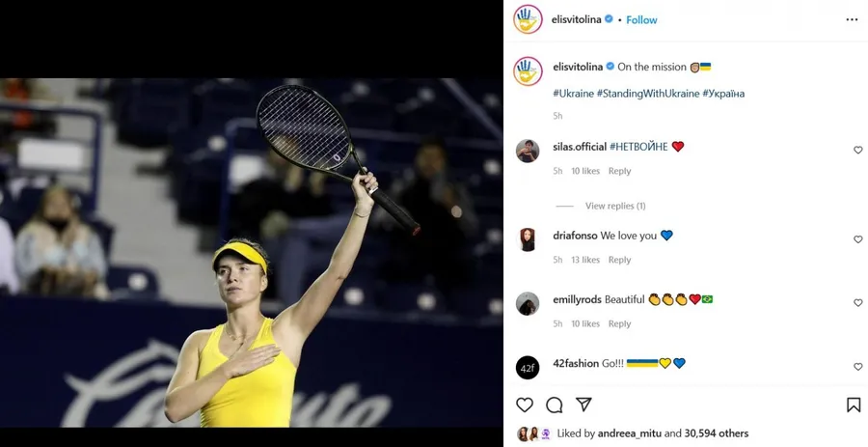Click the tennis player photo
The image size is (868, 447).
pyautogui.click(x=252, y=252)
